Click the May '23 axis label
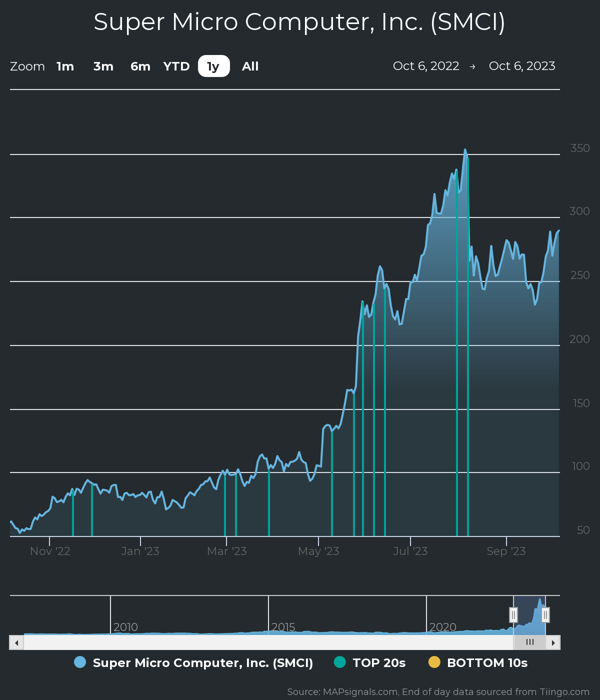The height and width of the screenshot is (700, 600). [x=318, y=551]
